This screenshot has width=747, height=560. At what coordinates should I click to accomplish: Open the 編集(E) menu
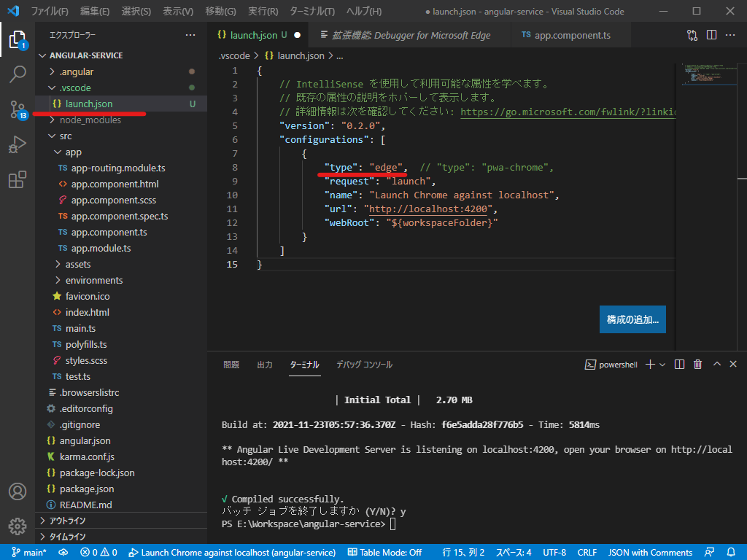coord(95,11)
